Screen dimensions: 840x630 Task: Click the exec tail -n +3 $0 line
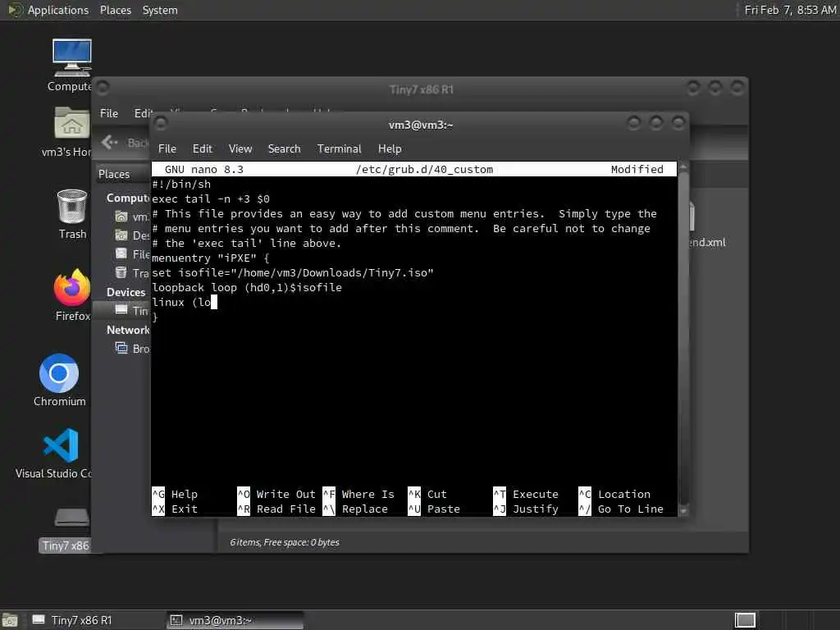pos(211,199)
